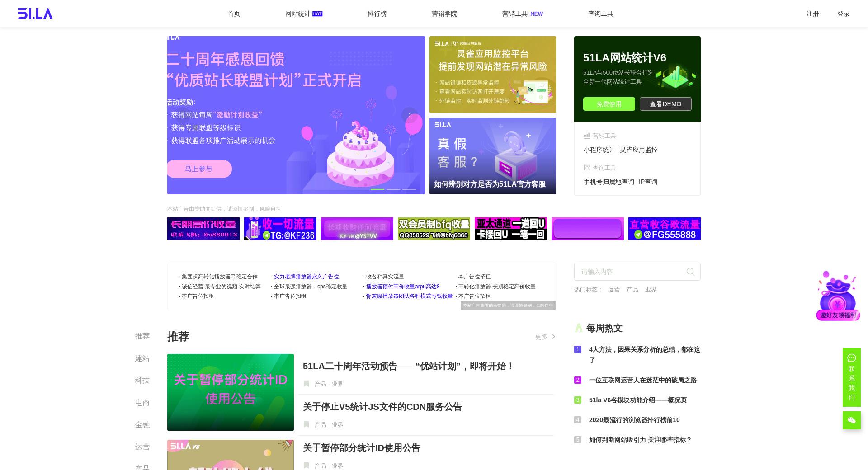868x470 pixels.
Task: Open hot article 2020最流行的浏览器排行榜前10
Action: click(x=634, y=420)
